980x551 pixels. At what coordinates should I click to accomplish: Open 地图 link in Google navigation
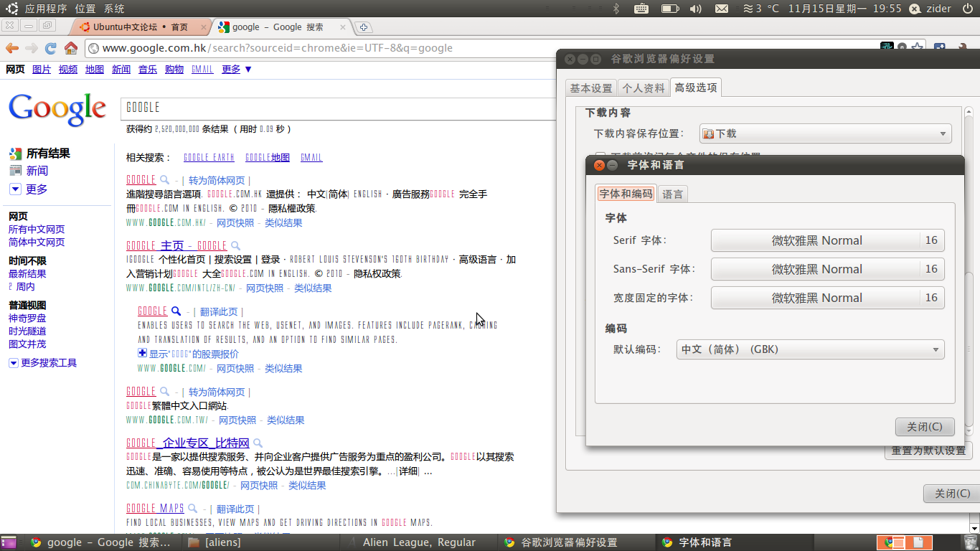pyautogui.click(x=95, y=70)
